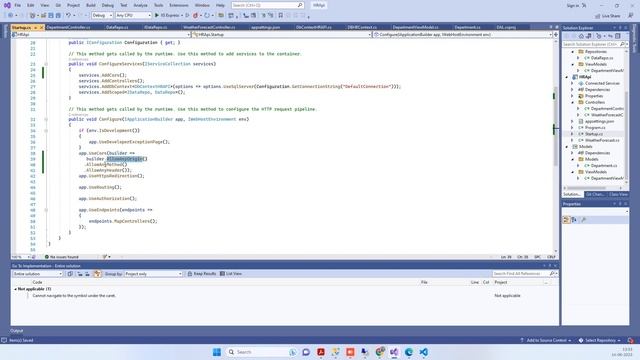Select DataRepo.cs in Solution Explorer

[x=602, y=58]
